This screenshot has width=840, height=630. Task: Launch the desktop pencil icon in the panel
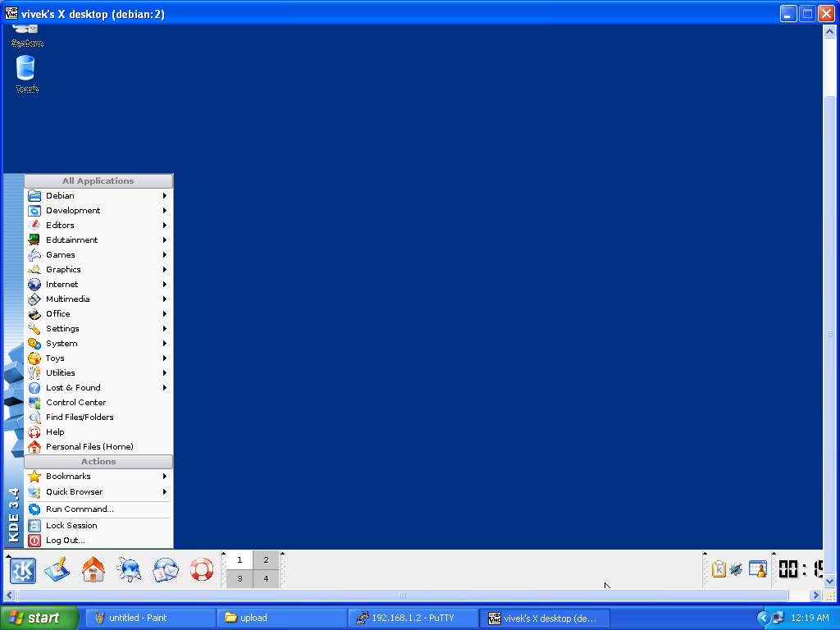point(57,569)
